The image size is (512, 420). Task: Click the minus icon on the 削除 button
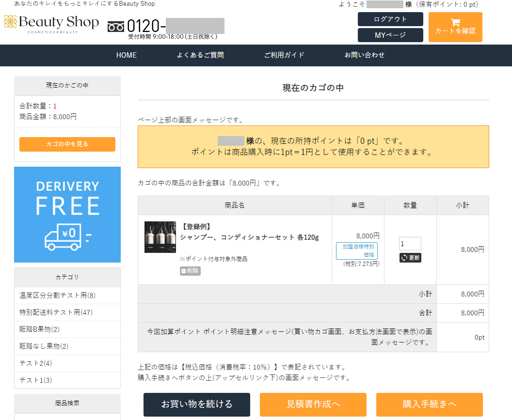(x=183, y=271)
